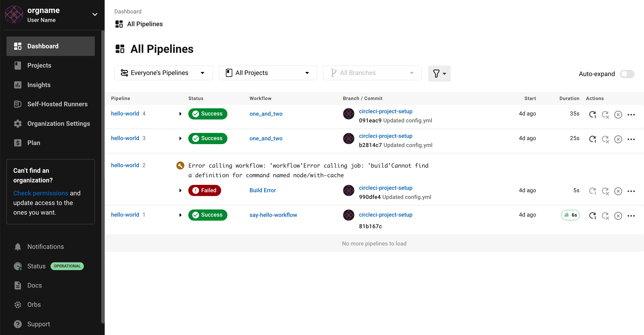Click the cancel icon for Failed Build Error
This screenshot has width=644, height=335.
[x=619, y=190]
